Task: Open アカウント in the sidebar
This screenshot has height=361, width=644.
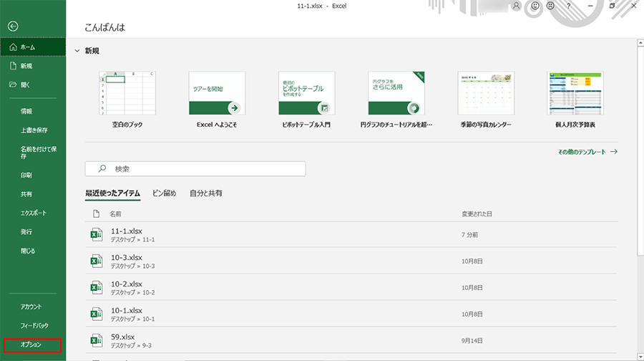Action: (x=33, y=307)
